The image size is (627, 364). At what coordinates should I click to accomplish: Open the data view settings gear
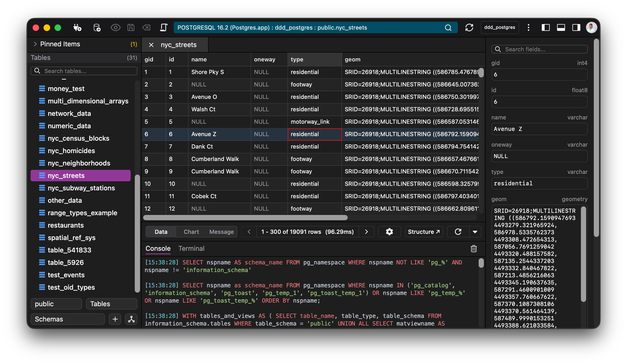tap(389, 232)
